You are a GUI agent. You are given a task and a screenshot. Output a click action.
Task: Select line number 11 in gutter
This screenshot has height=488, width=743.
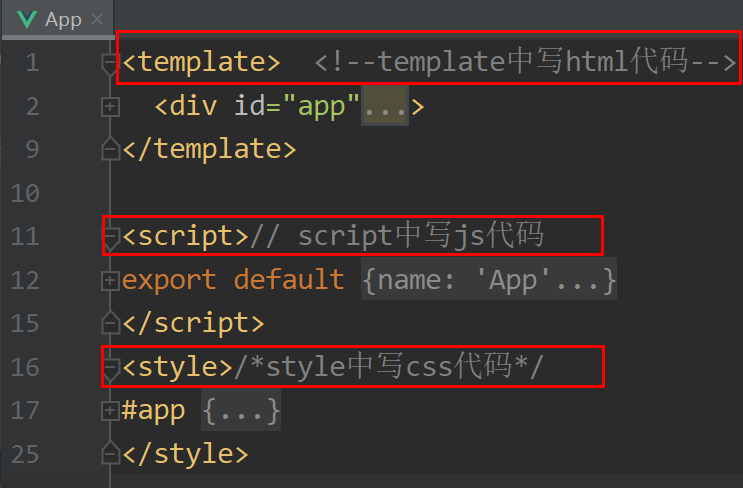(x=25, y=236)
